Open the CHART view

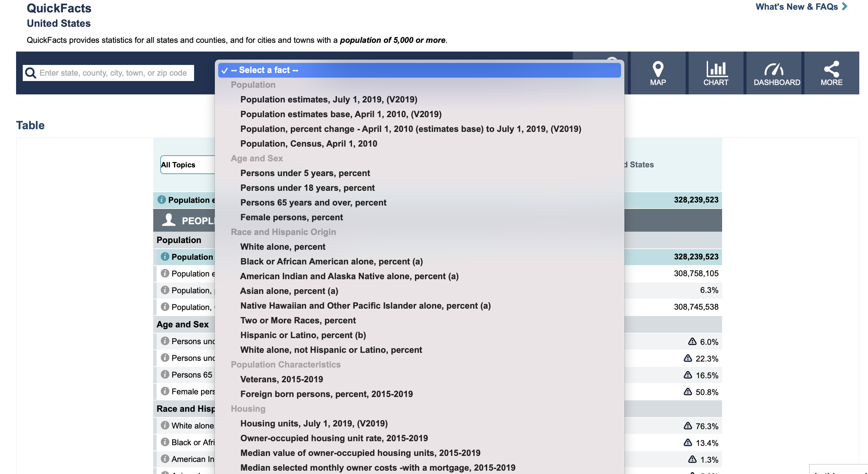click(x=716, y=73)
